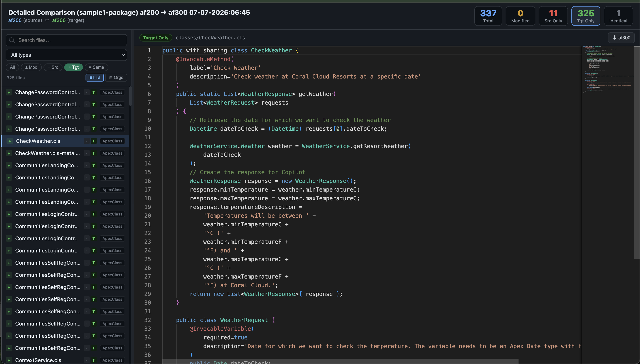Open the af200 source link
This screenshot has width=640, height=364.
15,20
